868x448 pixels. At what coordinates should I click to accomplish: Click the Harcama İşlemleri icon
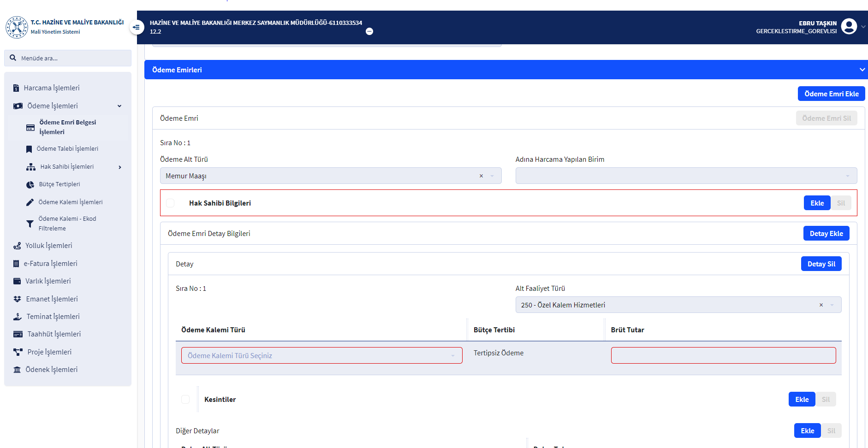coord(16,88)
